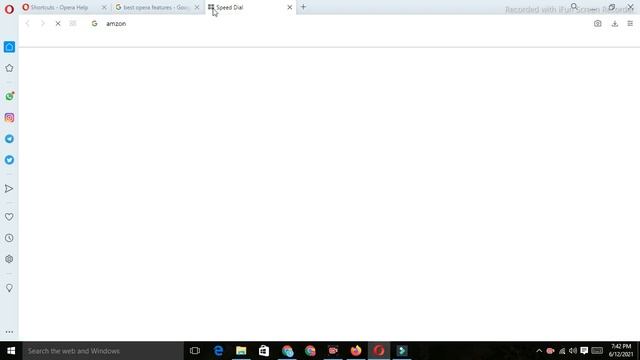The image size is (640, 360).
Task: Open the search tabs magnifier
Action: point(574,7)
